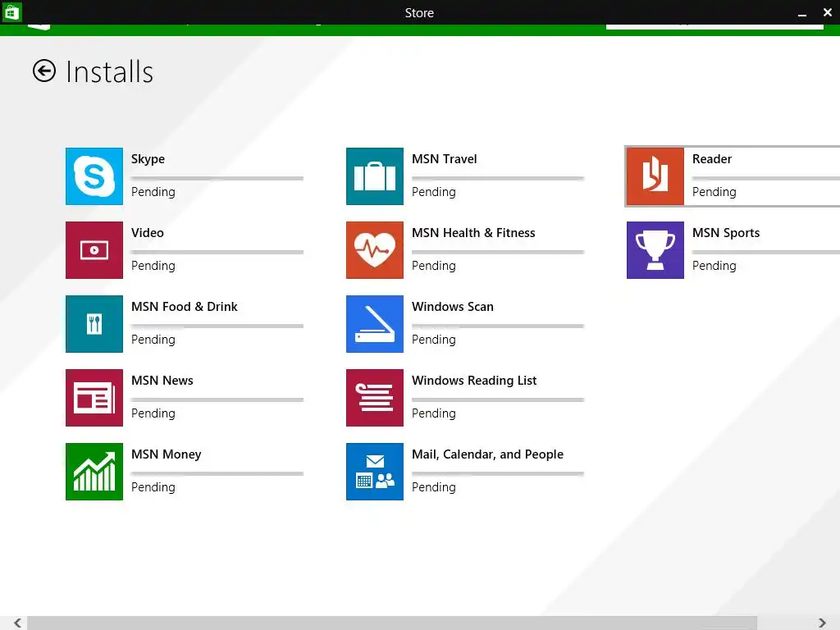840x630 pixels.
Task: Click the Pending status under Reader
Action: click(x=714, y=192)
